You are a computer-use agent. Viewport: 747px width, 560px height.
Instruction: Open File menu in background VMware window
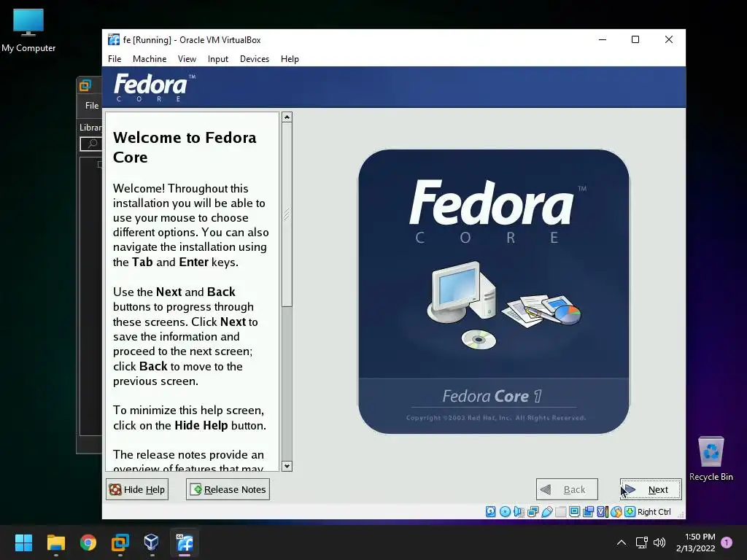tap(92, 106)
